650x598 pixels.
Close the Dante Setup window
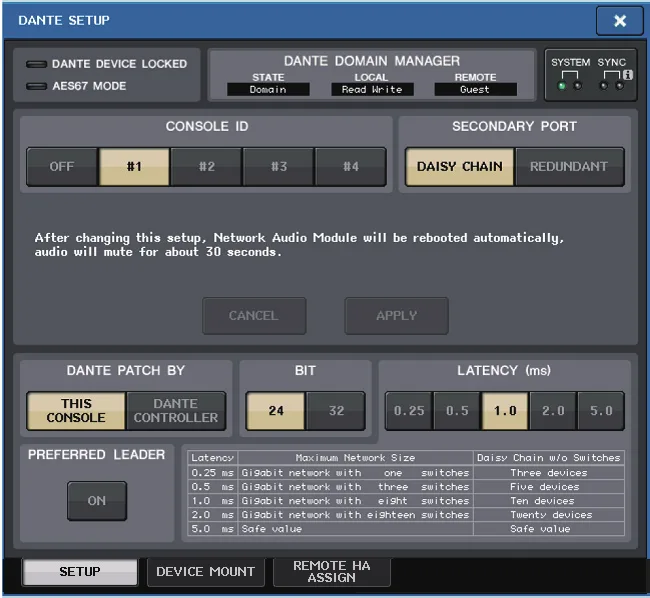point(619,21)
